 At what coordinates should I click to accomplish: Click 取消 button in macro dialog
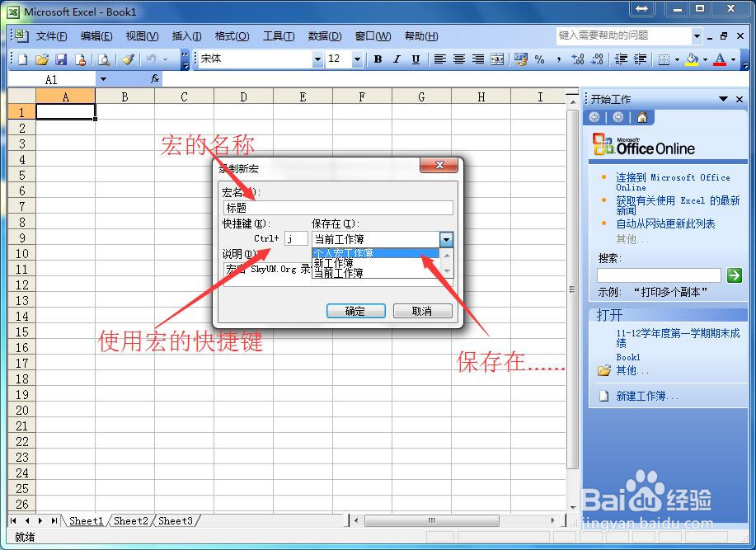[x=422, y=311]
